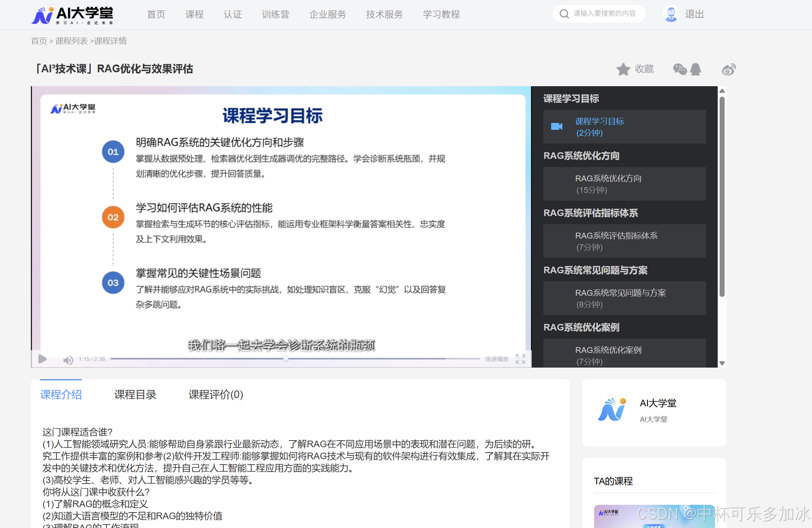
Task: Click the play button on video player
Action: point(43,359)
